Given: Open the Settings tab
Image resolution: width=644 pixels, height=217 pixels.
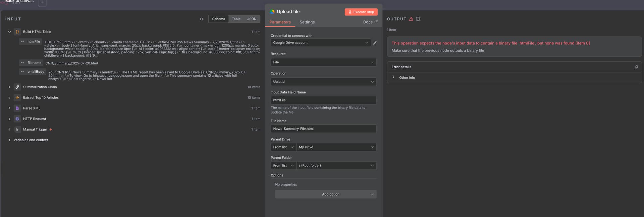Looking at the screenshot, I should tap(307, 22).
